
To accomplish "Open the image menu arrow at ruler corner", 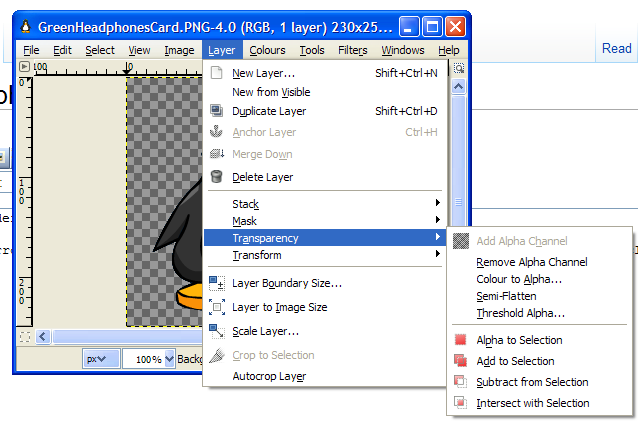I will click(x=25, y=66).
